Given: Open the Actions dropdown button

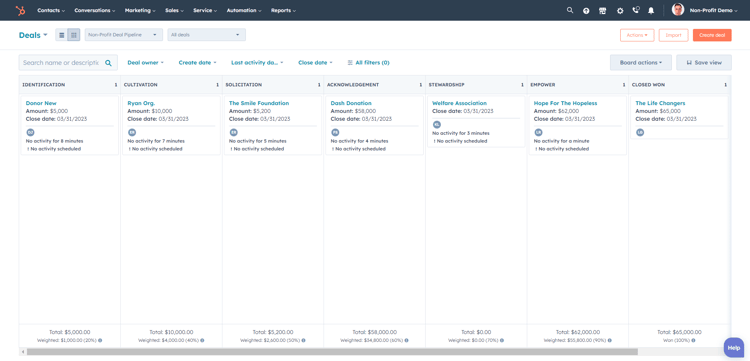Looking at the screenshot, I should [x=637, y=35].
